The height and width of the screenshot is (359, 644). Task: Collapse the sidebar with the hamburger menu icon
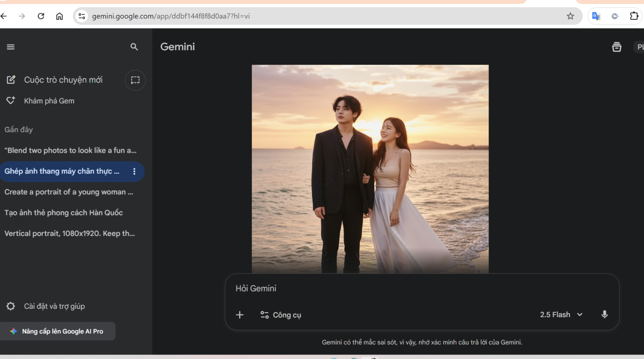[x=11, y=47]
